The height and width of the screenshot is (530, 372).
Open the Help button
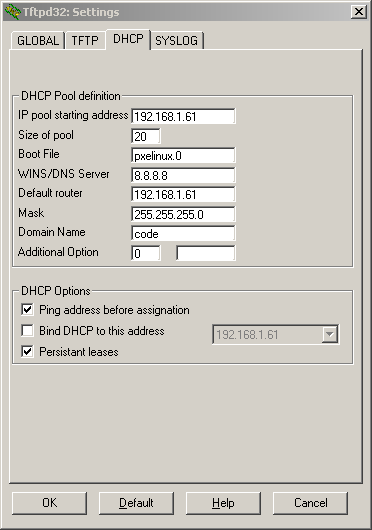(x=223, y=503)
